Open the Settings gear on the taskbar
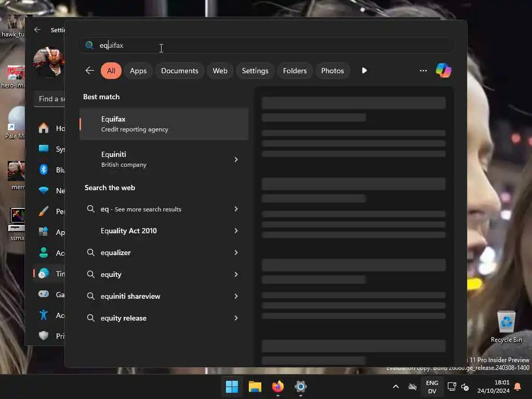Viewport: 532px width, 399px height. (301, 387)
